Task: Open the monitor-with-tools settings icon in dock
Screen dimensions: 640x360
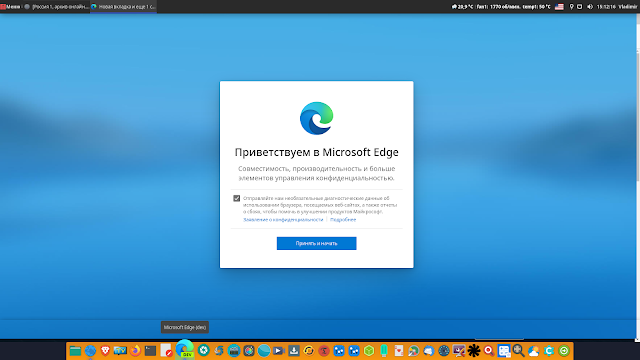Action: (x=459, y=351)
